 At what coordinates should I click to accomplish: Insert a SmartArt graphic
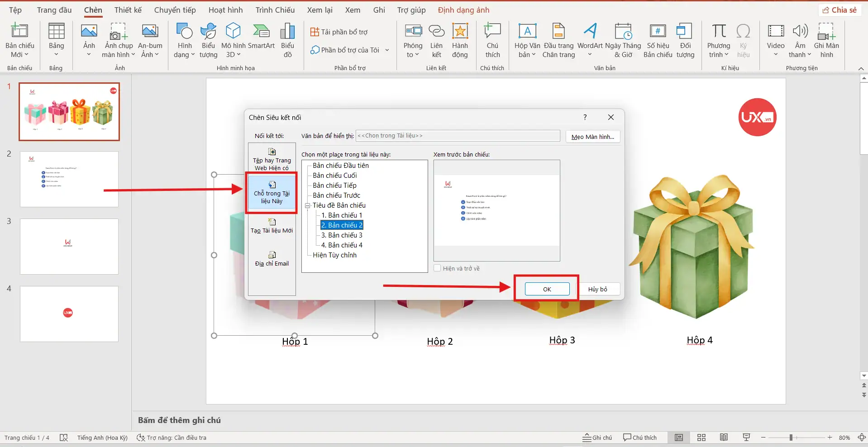point(261,40)
